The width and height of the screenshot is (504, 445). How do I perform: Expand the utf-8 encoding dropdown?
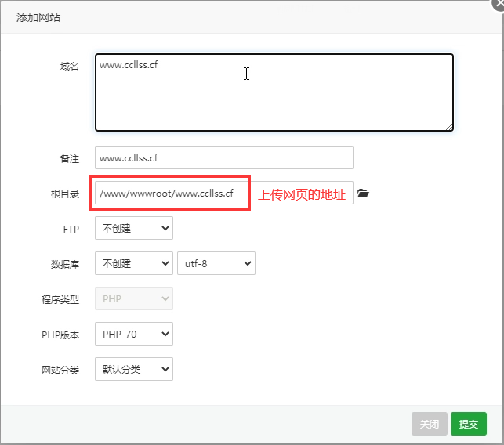216,264
